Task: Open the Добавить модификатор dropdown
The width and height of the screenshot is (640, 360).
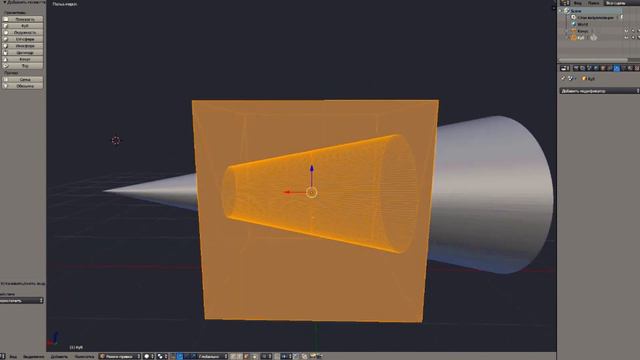Action: tap(599, 91)
